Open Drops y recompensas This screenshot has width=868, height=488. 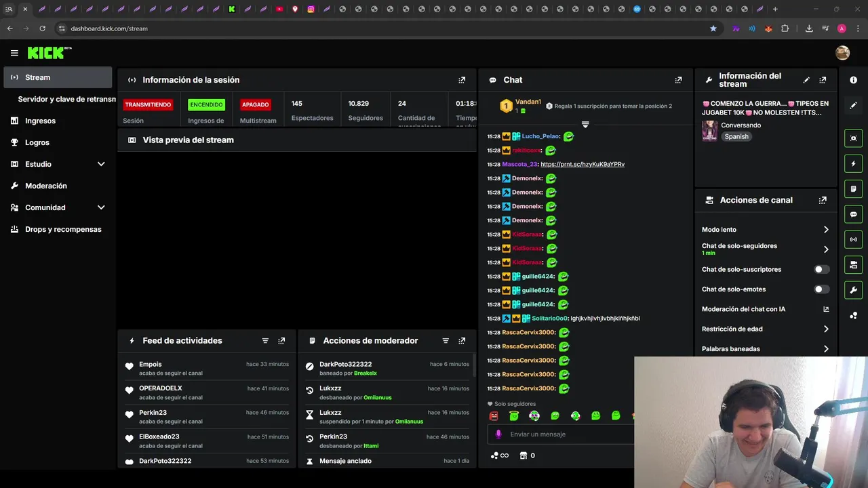tap(58, 229)
